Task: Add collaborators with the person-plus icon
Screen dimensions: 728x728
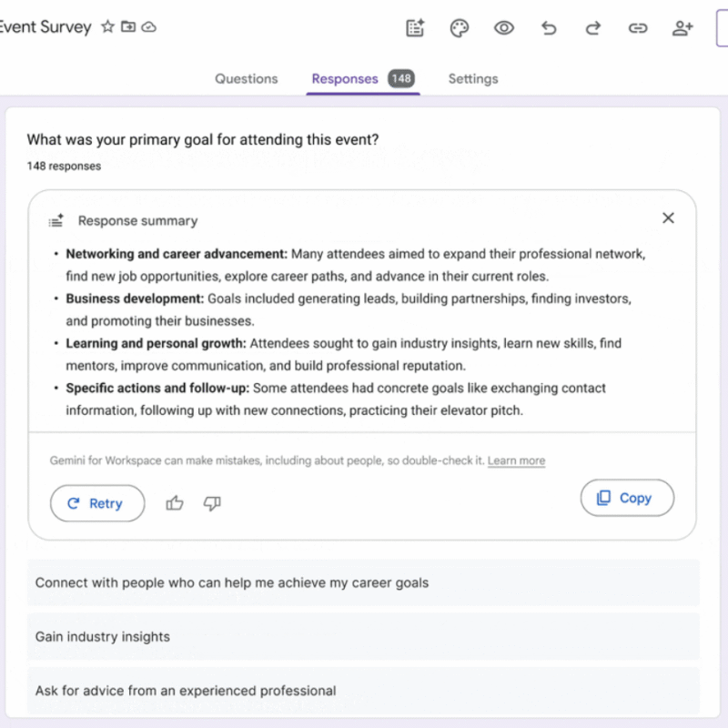Action: pyautogui.click(x=682, y=28)
